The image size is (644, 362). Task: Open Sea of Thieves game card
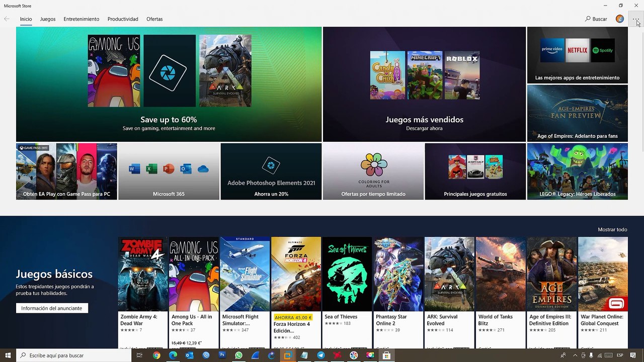click(x=347, y=293)
